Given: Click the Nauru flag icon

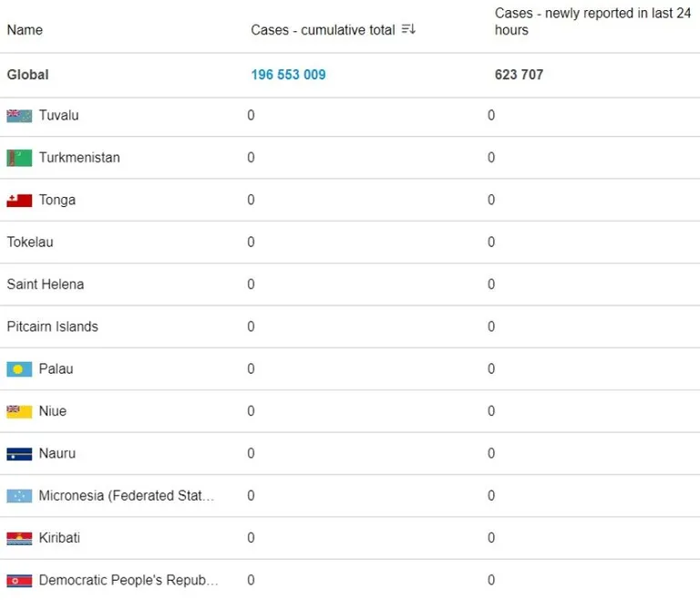Looking at the screenshot, I should tap(19, 454).
